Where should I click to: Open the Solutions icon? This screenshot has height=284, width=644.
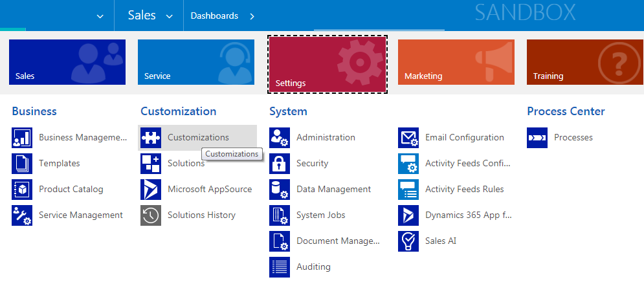pyautogui.click(x=151, y=164)
